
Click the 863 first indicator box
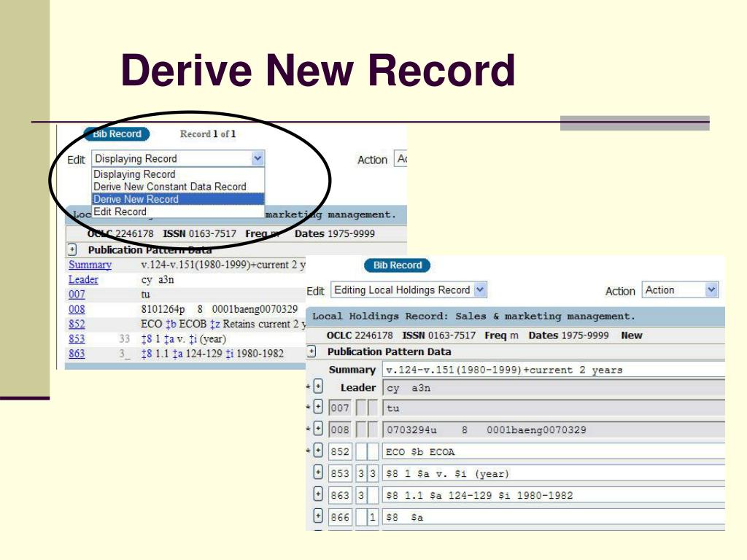point(361,495)
